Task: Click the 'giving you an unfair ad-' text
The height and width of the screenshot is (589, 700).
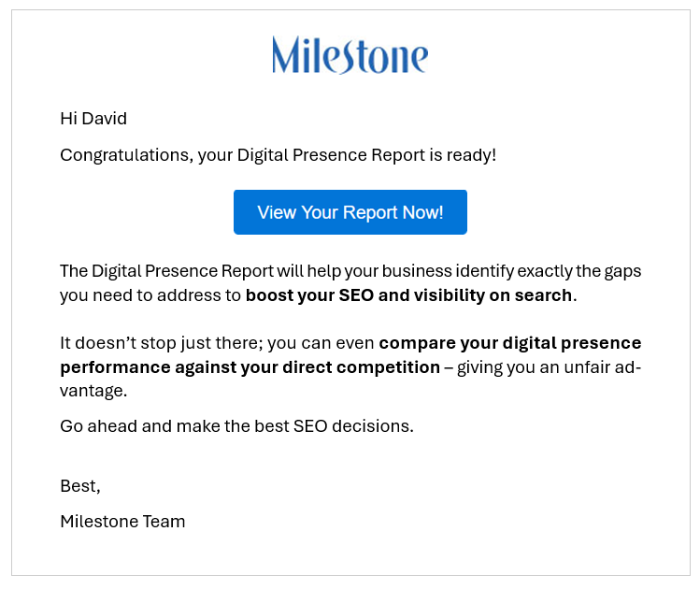Action: pos(549,367)
